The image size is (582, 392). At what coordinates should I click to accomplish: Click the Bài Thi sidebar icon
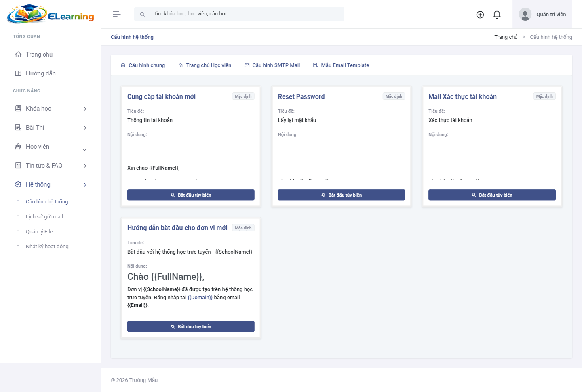(18, 128)
